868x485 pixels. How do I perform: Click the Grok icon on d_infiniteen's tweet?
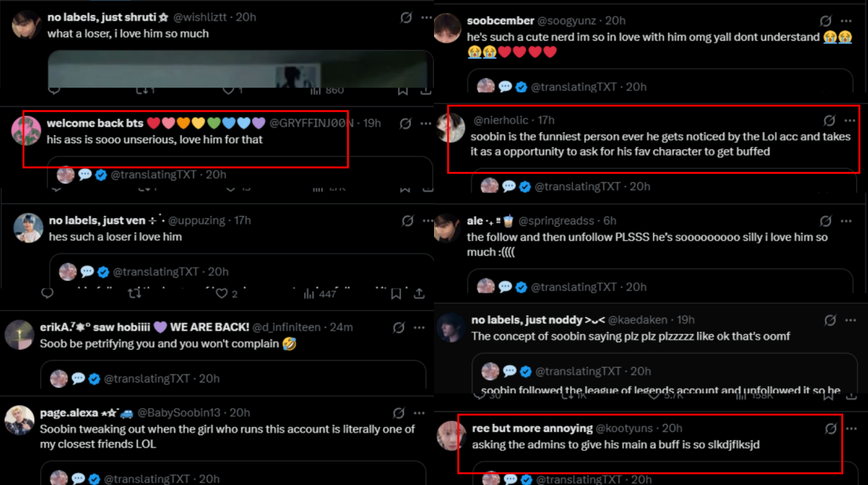(x=399, y=328)
